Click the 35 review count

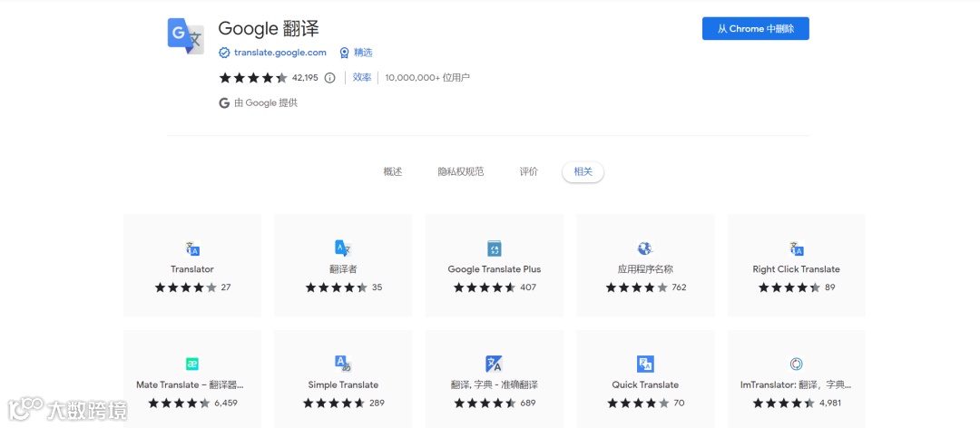(x=377, y=287)
